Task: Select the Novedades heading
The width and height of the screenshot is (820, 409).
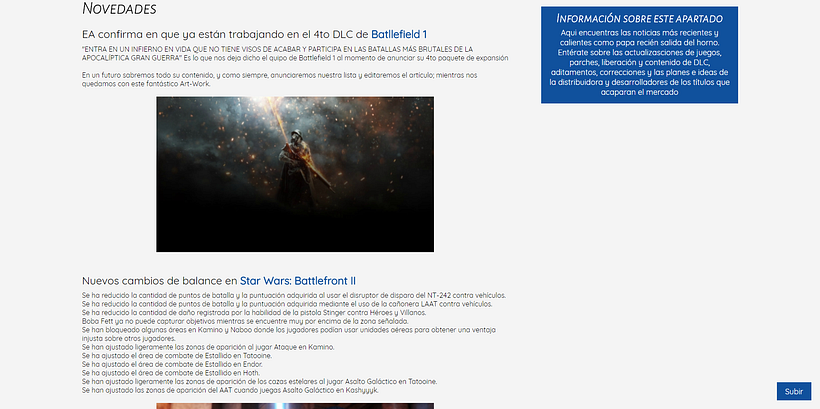Action: (119, 8)
